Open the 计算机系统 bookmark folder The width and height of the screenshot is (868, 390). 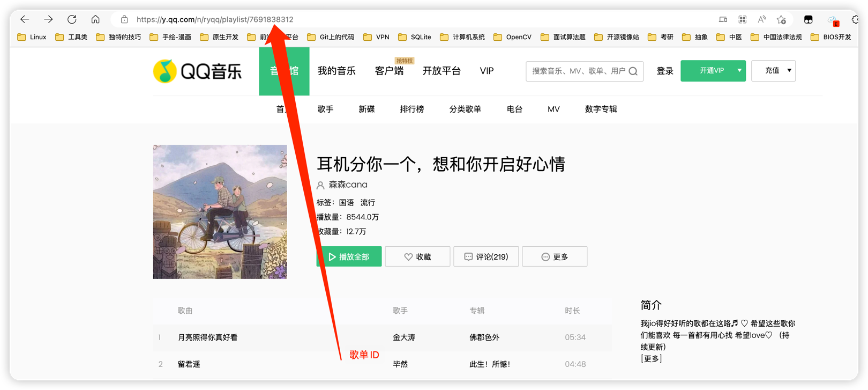click(x=462, y=37)
